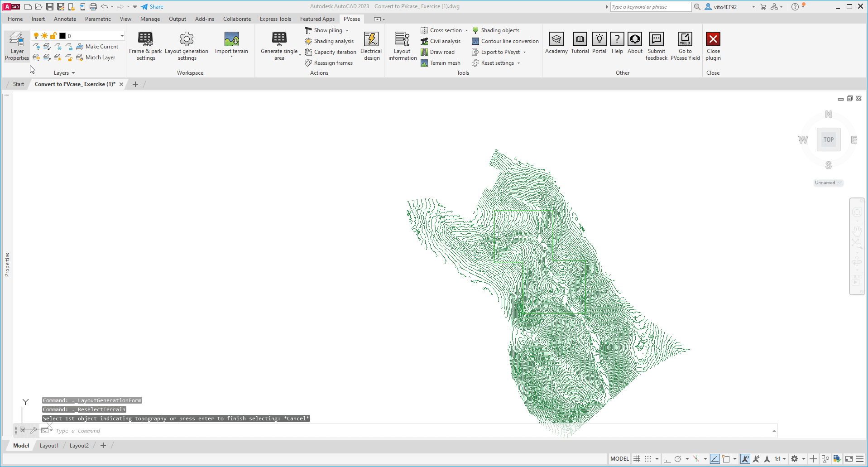Click the Plot print icon

[93, 7]
